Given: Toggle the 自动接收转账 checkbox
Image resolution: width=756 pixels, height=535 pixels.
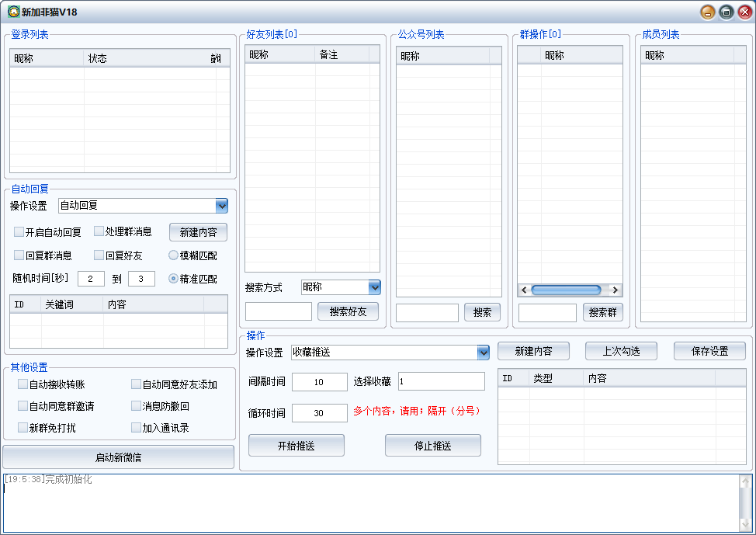Looking at the screenshot, I should (23, 384).
